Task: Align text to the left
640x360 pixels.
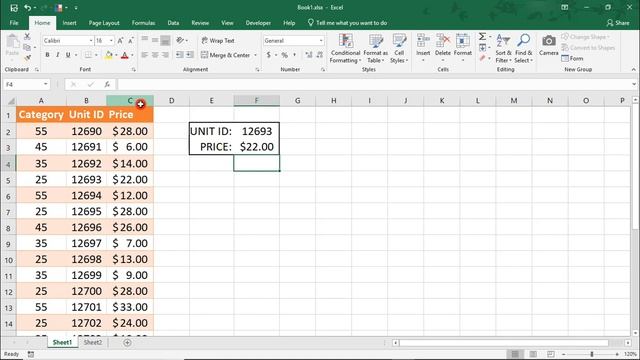Action: click(x=144, y=55)
